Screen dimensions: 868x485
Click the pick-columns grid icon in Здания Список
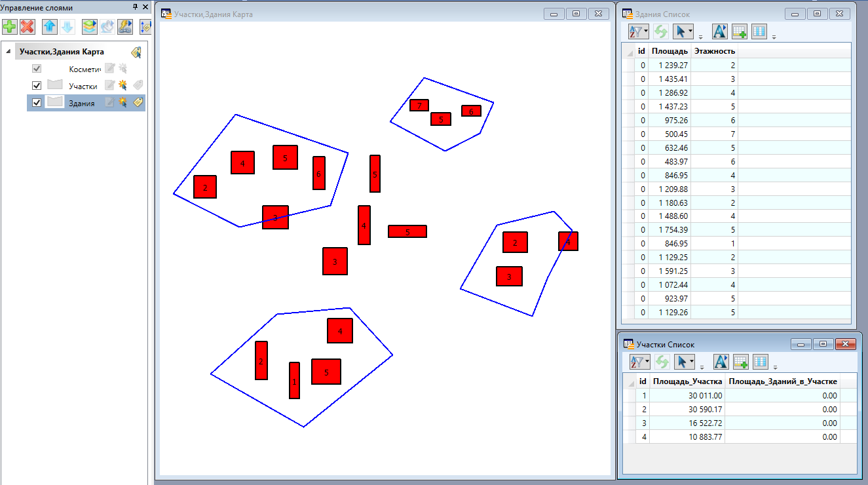pos(759,31)
